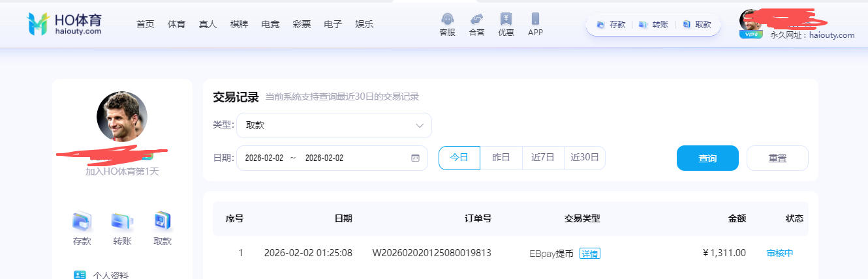The width and height of the screenshot is (868, 279).
Task: Click the 转账 transfer icon in sidebar
Action: [122, 222]
